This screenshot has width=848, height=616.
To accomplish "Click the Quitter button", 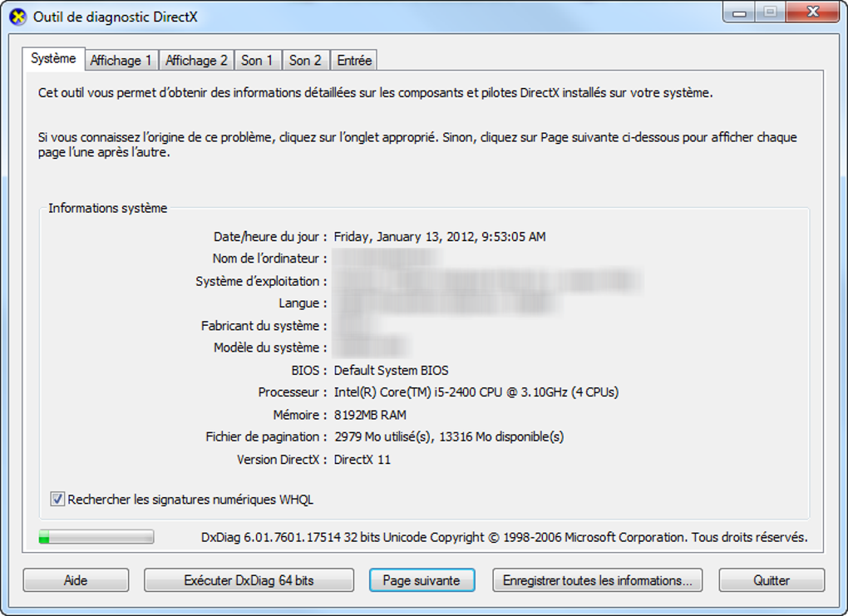I will [772, 580].
